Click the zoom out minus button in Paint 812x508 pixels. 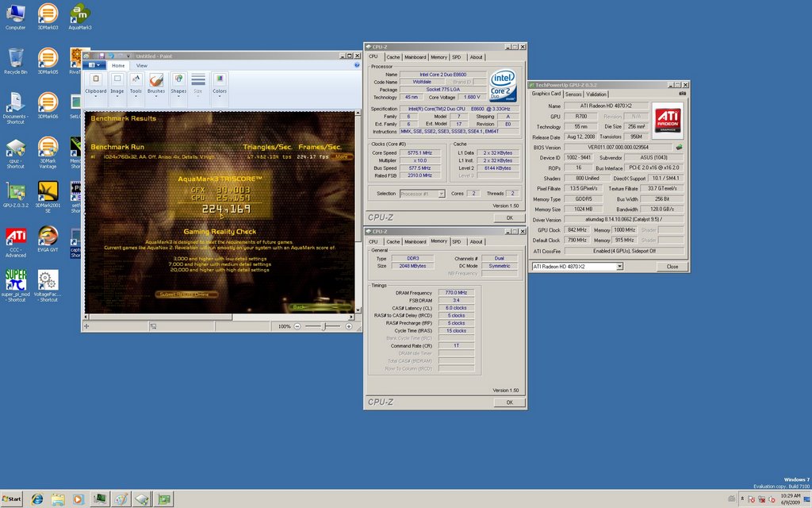[x=297, y=326]
